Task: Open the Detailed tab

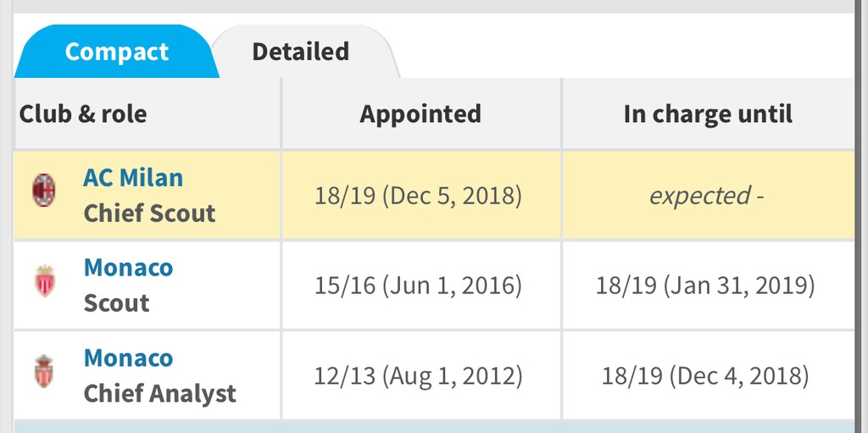Action: click(x=300, y=52)
